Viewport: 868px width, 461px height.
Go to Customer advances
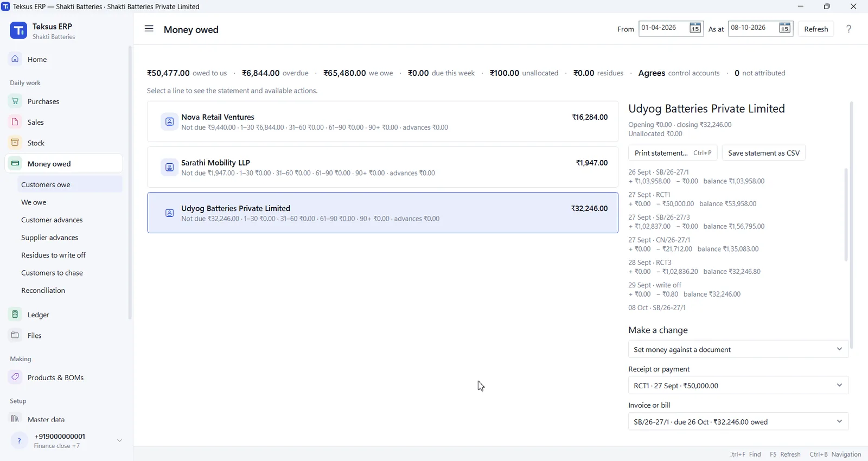(x=70, y=220)
